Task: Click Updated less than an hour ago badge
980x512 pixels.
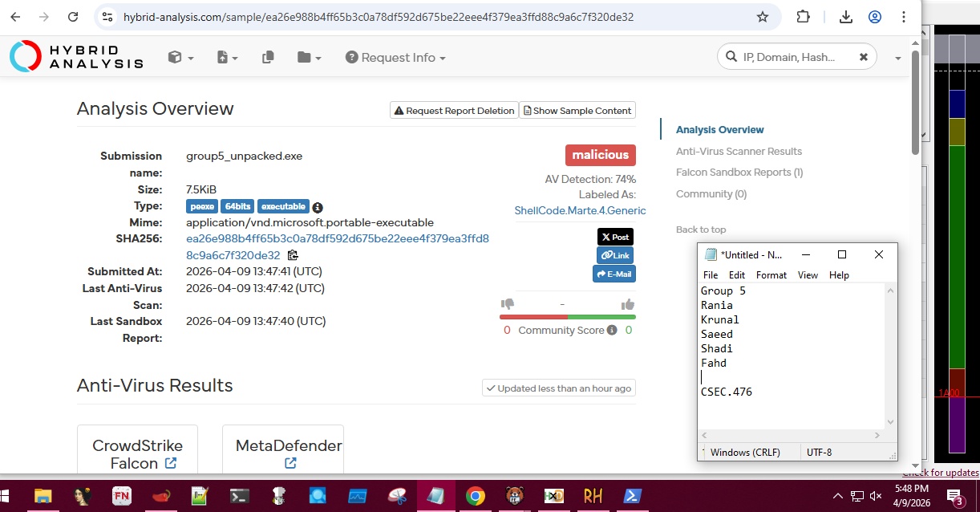Action: (559, 388)
